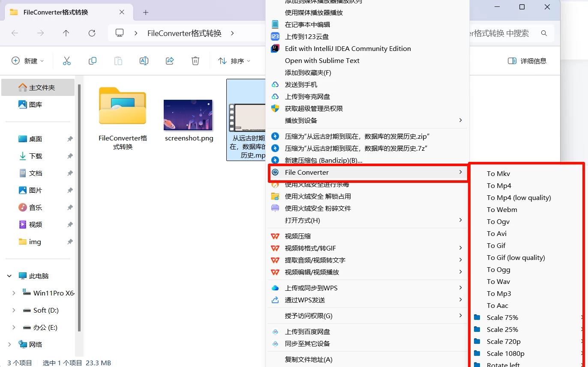Click the Delete trash can icon
This screenshot has width=588, height=367.
(195, 61)
